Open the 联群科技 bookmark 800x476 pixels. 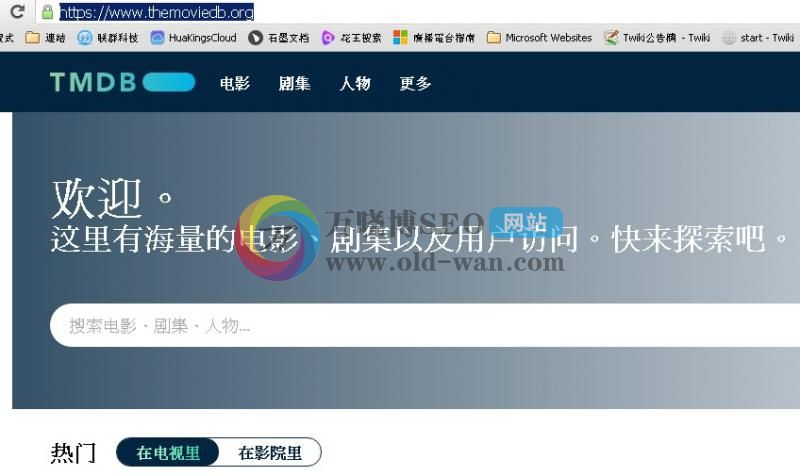108,38
